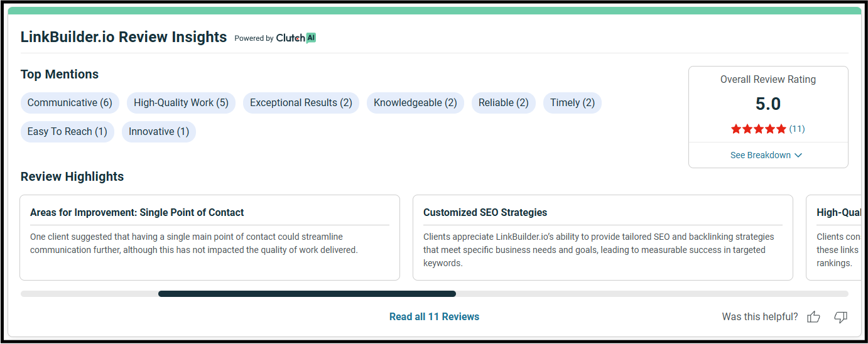Click the five red rating stars
The width and height of the screenshot is (868, 344).
[x=759, y=129]
